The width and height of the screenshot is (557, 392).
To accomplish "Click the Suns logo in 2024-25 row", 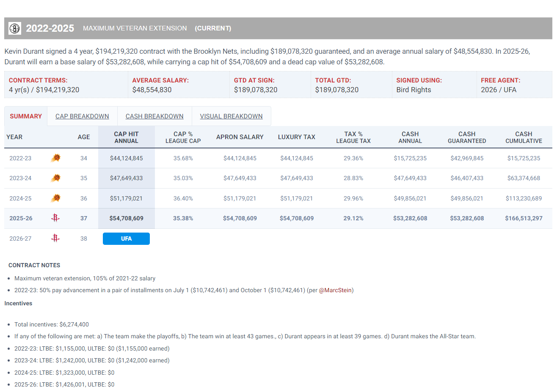I will [x=55, y=198].
